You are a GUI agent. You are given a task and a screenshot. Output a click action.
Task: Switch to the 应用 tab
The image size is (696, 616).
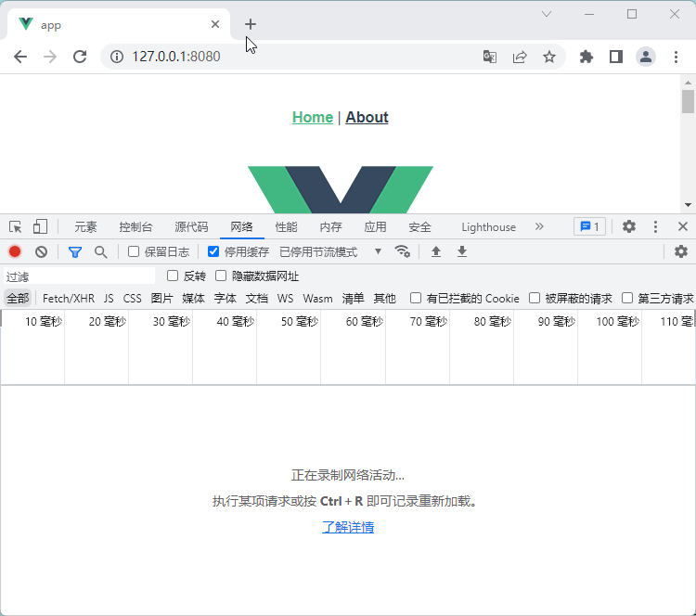tap(375, 227)
